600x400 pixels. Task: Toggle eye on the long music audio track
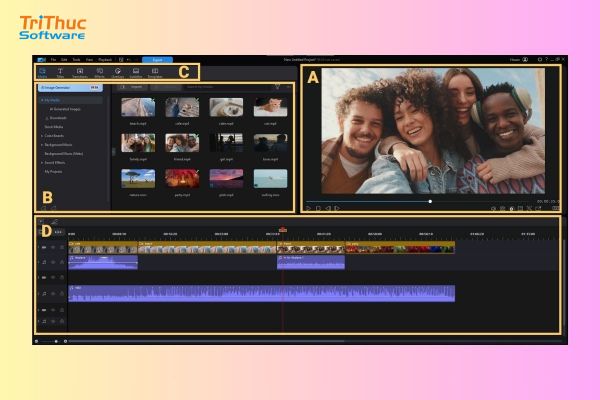pyautogui.click(x=53, y=294)
